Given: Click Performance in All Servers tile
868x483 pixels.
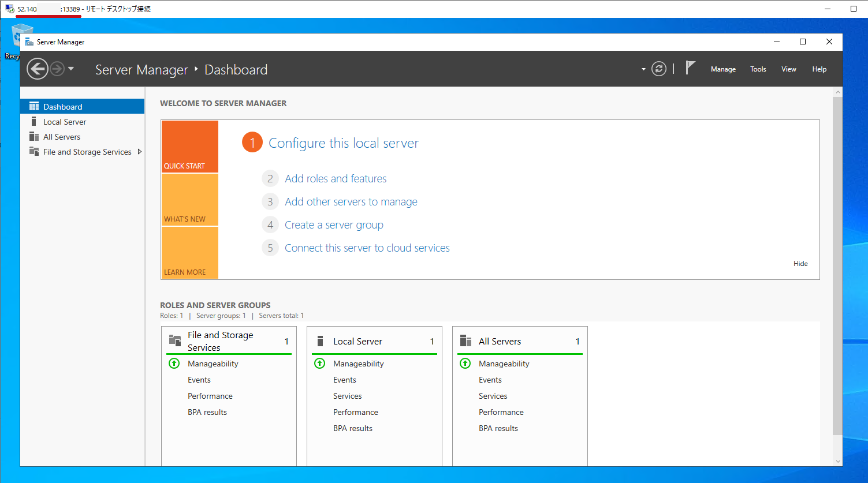Looking at the screenshot, I should tap(501, 412).
